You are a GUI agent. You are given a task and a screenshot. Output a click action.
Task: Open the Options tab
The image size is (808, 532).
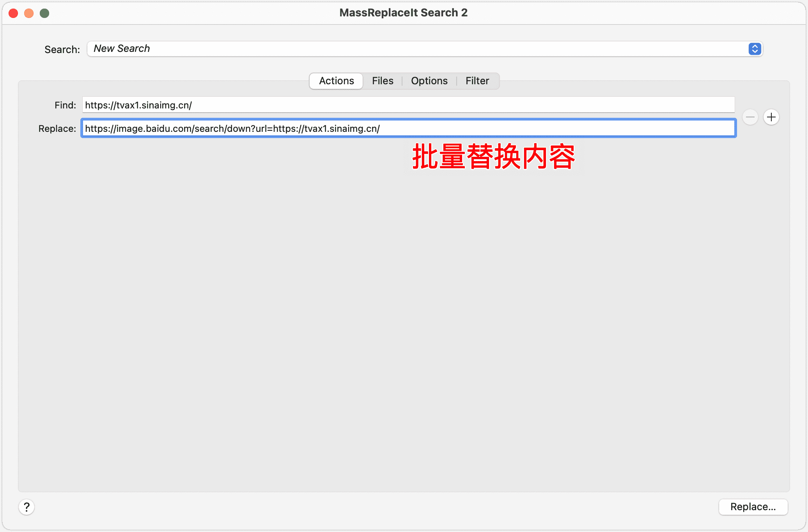click(429, 81)
